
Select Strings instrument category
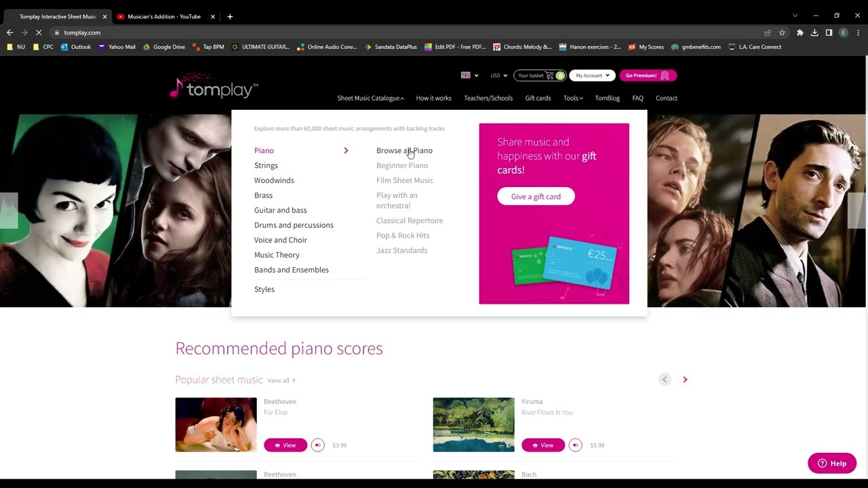point(266,165)
